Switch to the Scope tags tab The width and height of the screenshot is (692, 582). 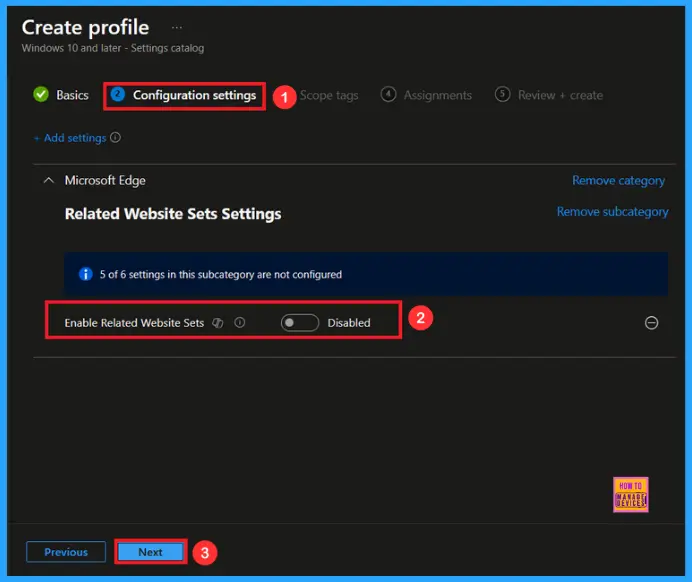click(x=329, y=95)
